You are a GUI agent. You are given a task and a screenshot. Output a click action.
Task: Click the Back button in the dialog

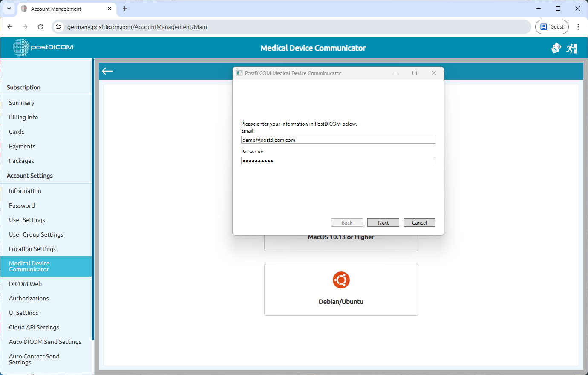[347, 222]
